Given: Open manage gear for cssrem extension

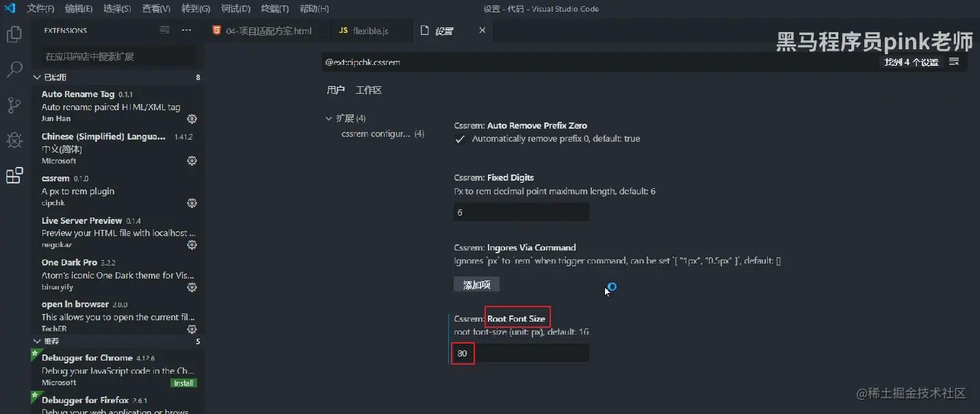Looking at the screenshot, I should pos(192,203).
